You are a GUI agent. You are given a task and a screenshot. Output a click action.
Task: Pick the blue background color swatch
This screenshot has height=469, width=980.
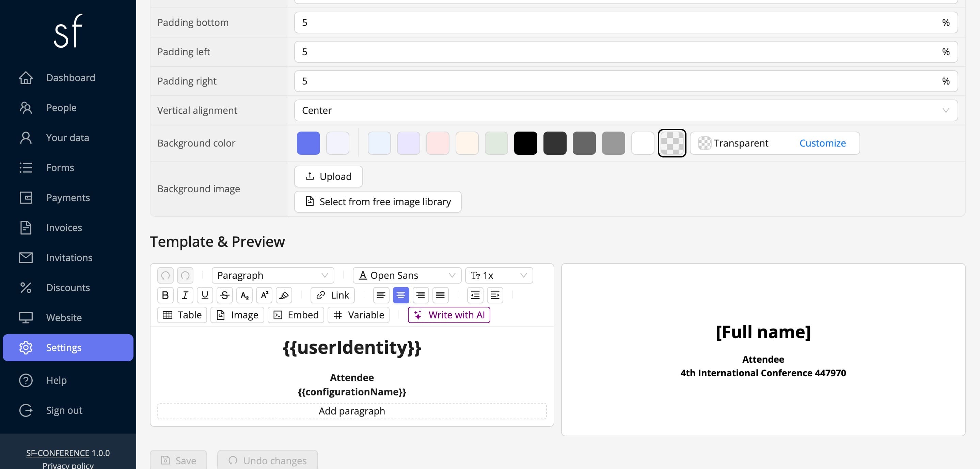tap(309, 143)
